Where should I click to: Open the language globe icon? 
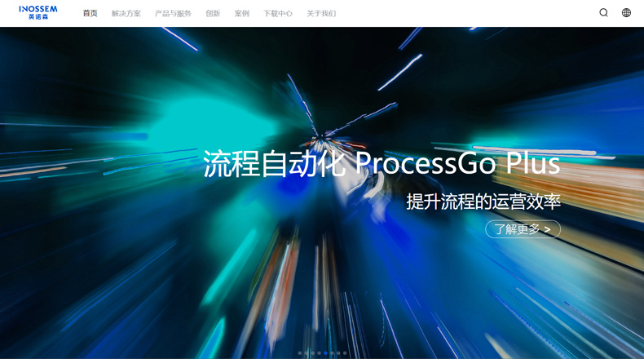pyautogui.click(x=626, y=13)
